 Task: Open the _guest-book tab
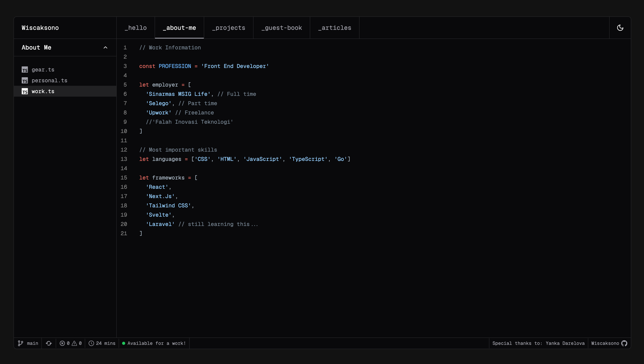(x=282, y=28)
